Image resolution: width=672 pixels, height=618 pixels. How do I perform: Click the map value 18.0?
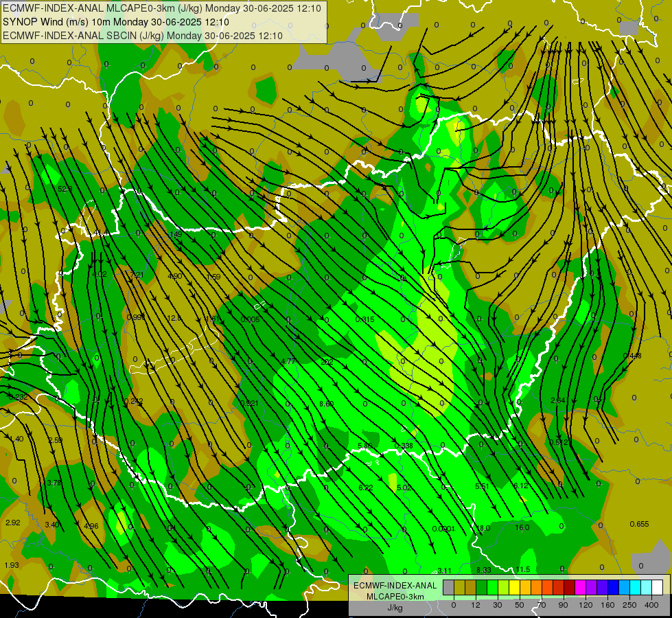tap(483, 528)
